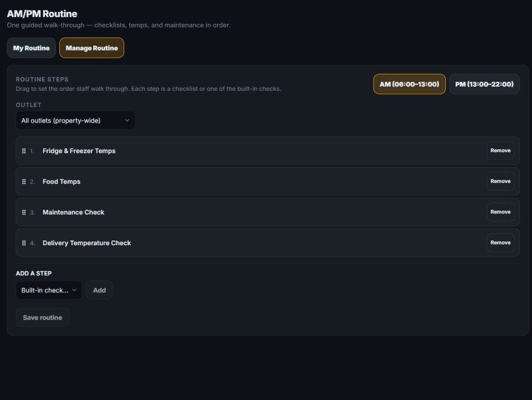This screenshot has width=532, height=400.
Task: Select the Delivery Temperature Check label
Action: coord(87,243)
